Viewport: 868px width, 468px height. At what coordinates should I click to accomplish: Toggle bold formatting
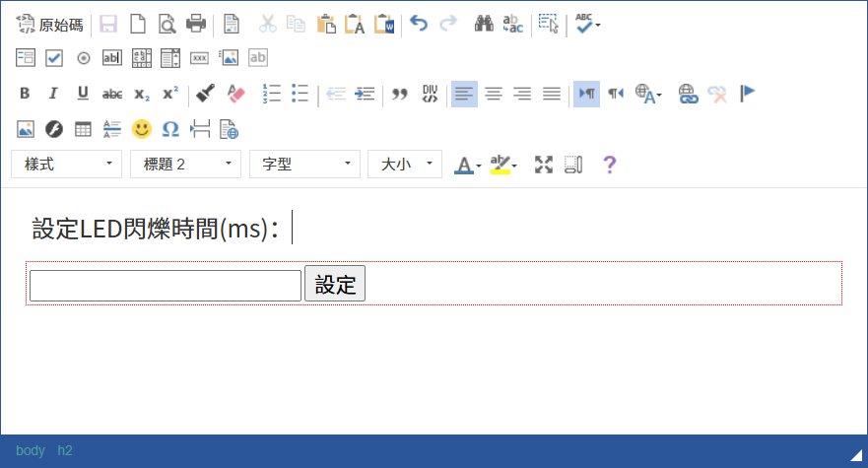26,94
